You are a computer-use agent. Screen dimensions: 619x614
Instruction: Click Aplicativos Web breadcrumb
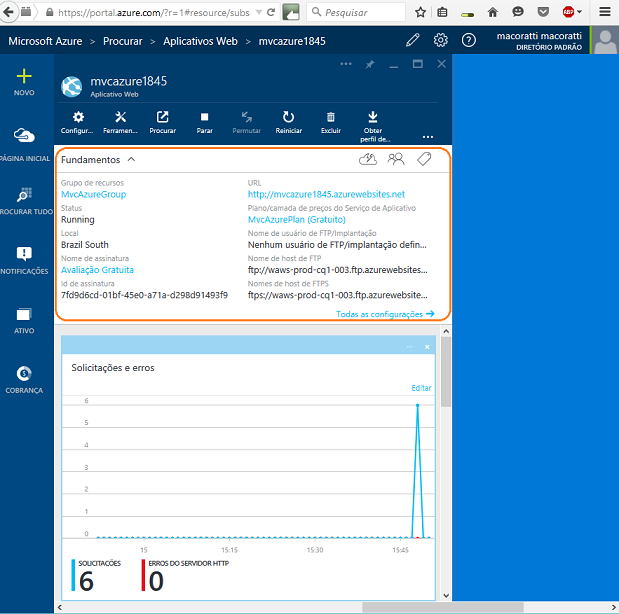tap(201, 41)
